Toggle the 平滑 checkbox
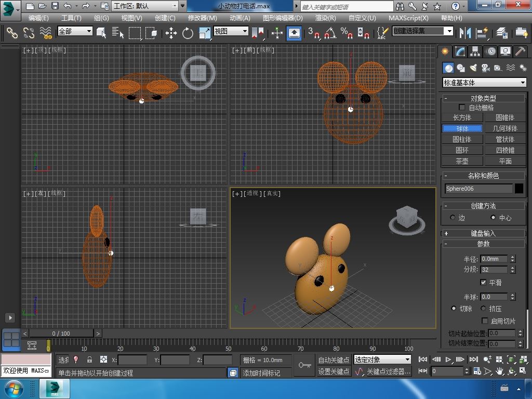 484,282
